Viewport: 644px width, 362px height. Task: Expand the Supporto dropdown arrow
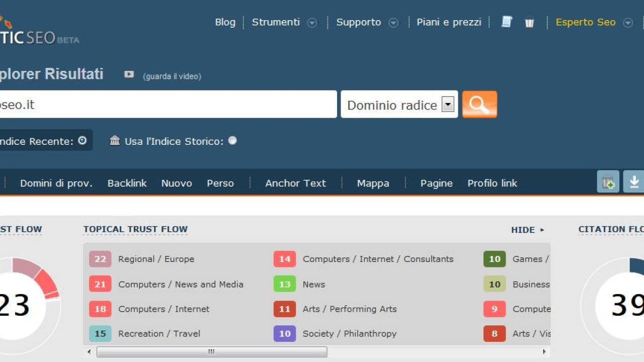point(393,23)
